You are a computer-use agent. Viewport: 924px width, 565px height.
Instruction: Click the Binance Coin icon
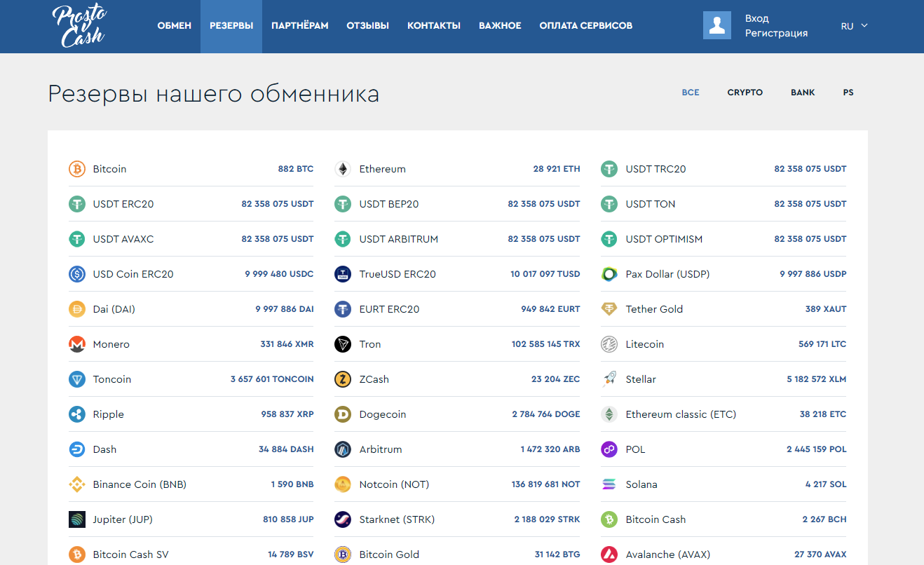coord(77,484)
